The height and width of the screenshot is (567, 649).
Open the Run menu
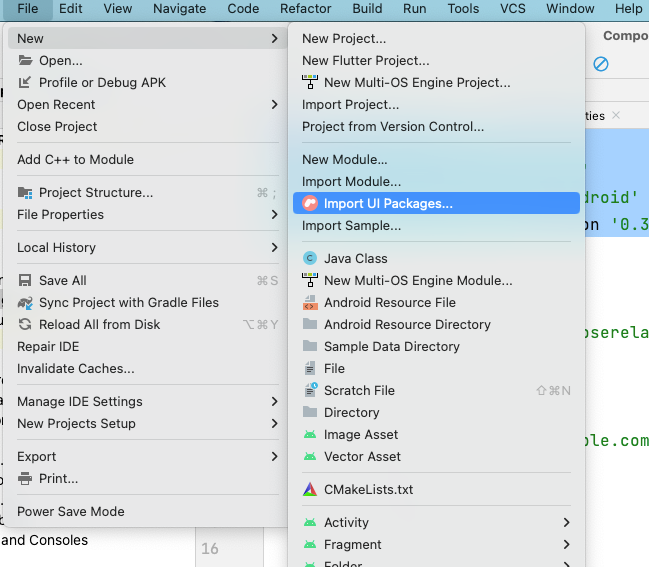point(415,9)
